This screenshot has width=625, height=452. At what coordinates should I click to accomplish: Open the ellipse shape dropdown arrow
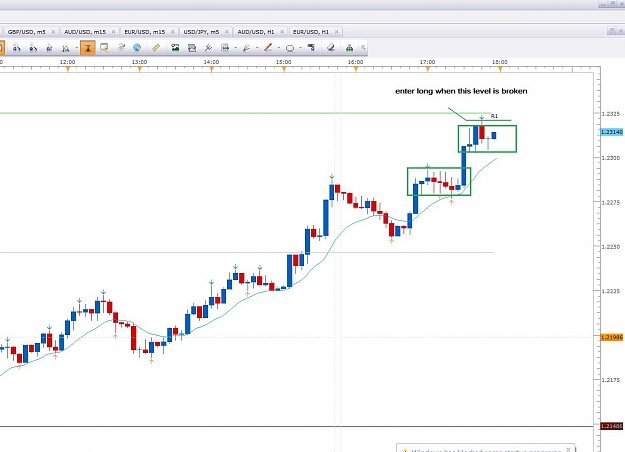pos(300,48)
